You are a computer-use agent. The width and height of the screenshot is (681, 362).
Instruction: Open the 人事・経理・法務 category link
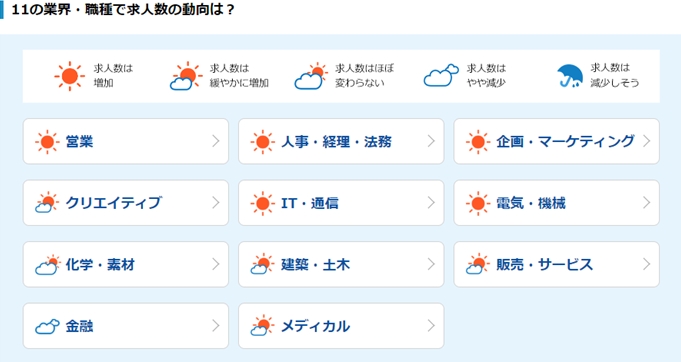341,141
